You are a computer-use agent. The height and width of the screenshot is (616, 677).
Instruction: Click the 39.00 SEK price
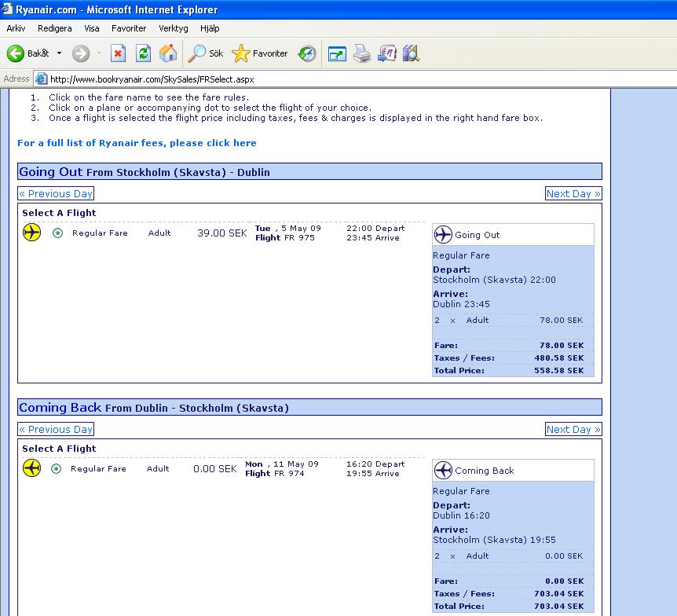[222, 233]
